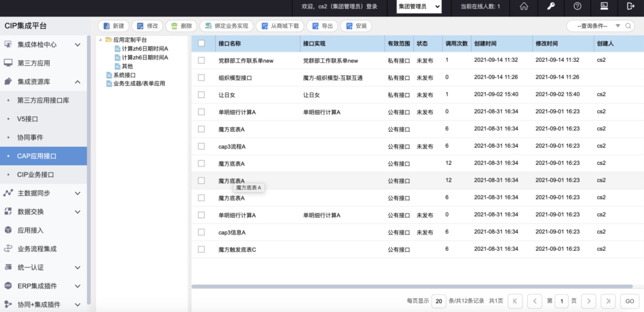Click the home icon in top bar
Screen dimensions: 644x312
524,7
